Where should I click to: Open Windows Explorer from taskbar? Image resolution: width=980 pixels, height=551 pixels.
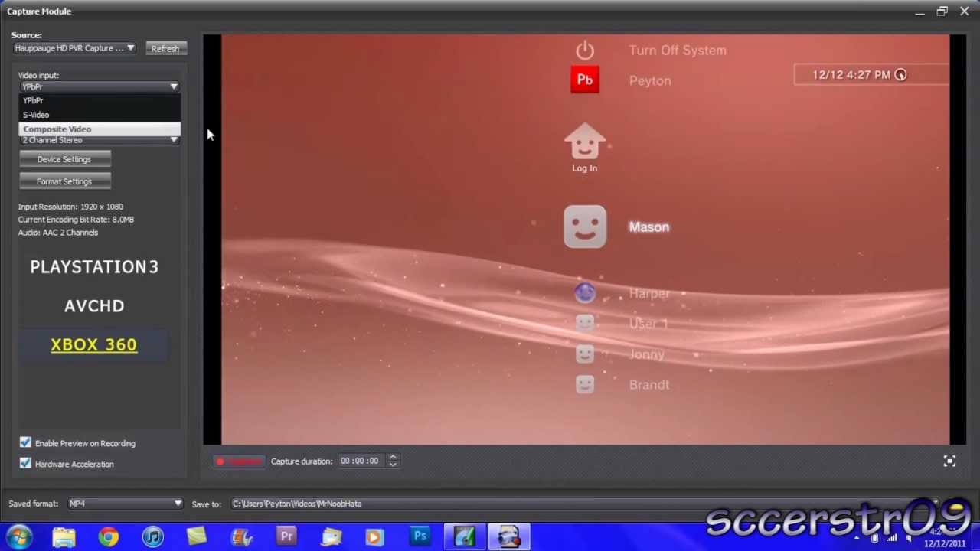pos(64,537)
